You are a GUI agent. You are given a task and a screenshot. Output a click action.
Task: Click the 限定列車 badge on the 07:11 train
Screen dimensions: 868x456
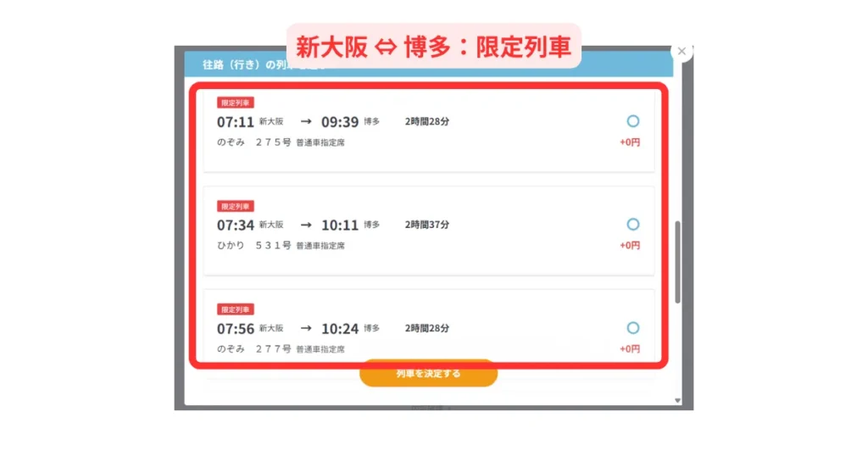coord(236,103)
